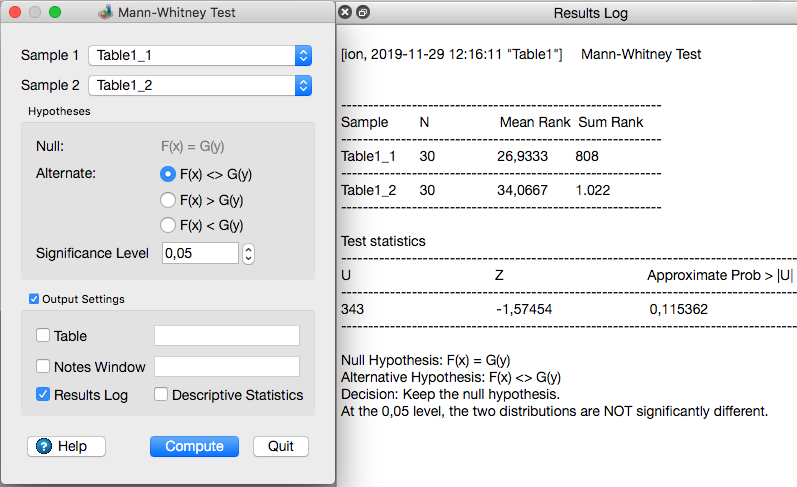Float the Results Log panel
Image resolution: width=797 pixels, height=487 pixels.
coord(362,13)
